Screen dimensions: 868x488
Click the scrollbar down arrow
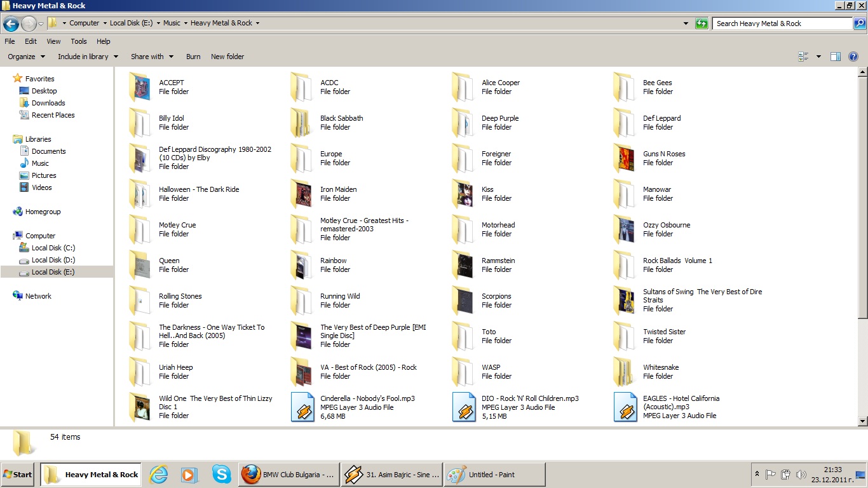pos(862,421)
